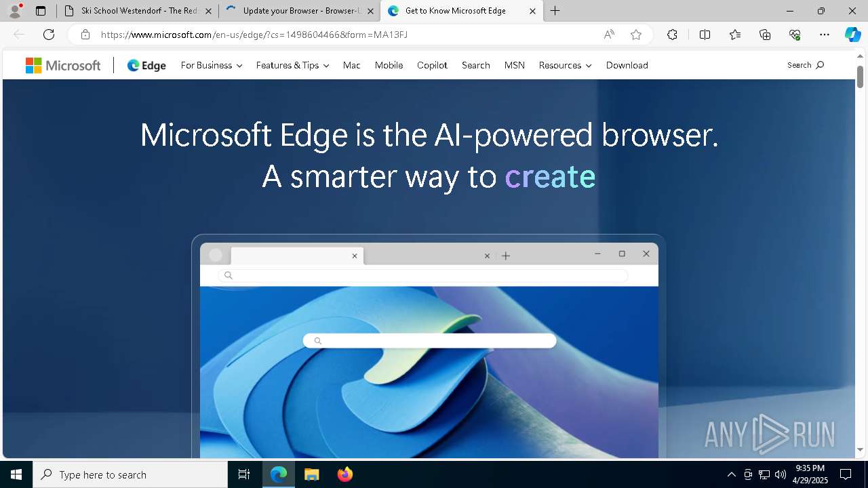
Task: Switch to Ski School Westendorf tab
Action: click(137, 11)
